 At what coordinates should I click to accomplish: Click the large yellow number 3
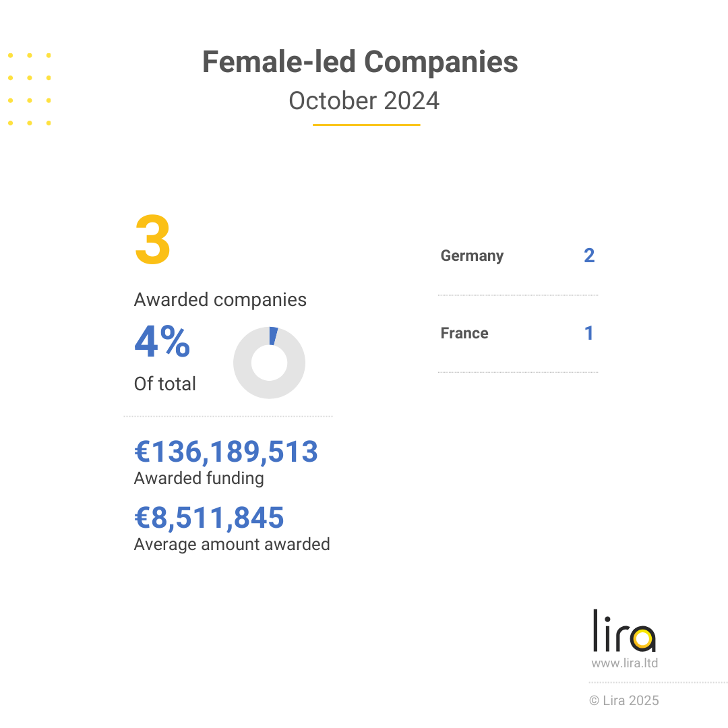coord(152,241)
